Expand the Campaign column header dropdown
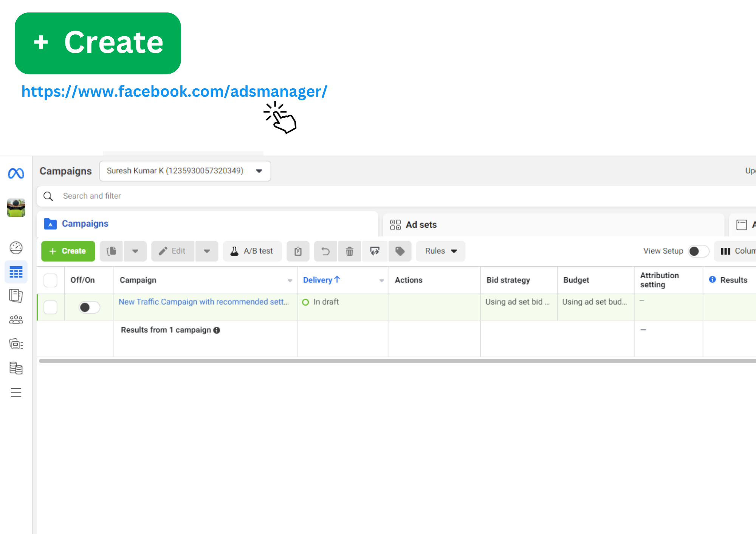This screenshot has width=756, height=534. tap(290, 281)
